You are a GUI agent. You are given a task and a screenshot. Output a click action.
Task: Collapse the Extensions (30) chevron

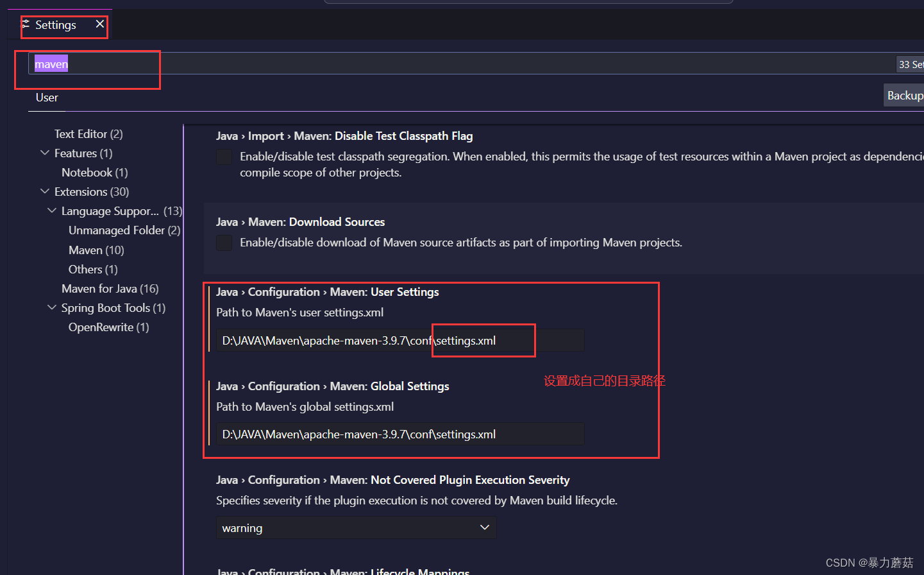coord(45,192)
